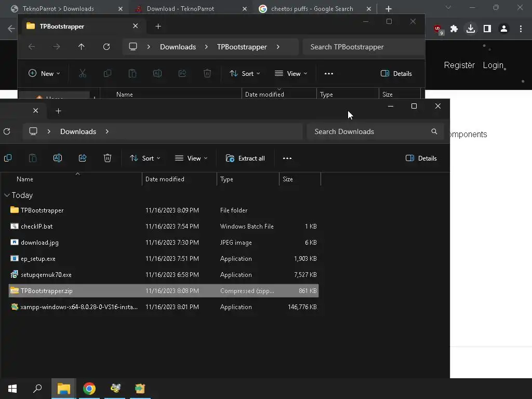Image resolution: width=532 pixels, height=399 pixels.
Task: Click Cut icon in TPBootstrapper window toolbar
Action: coord(83,73)
